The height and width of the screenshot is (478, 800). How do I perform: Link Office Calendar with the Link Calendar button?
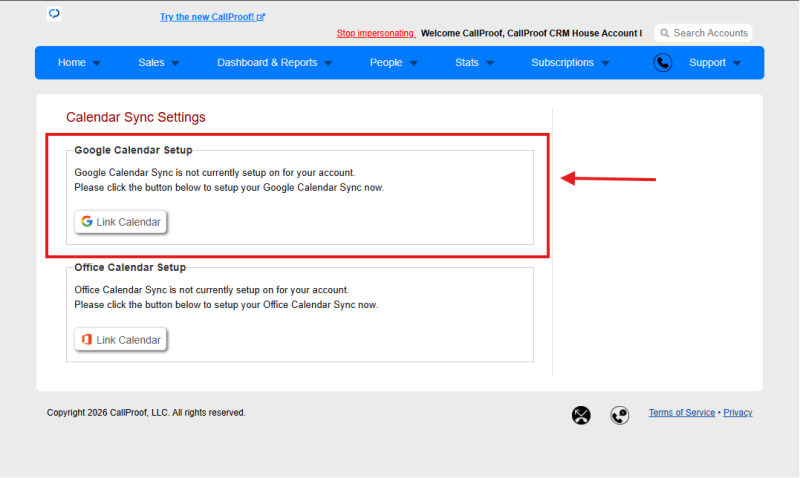[x=120, y=340]
